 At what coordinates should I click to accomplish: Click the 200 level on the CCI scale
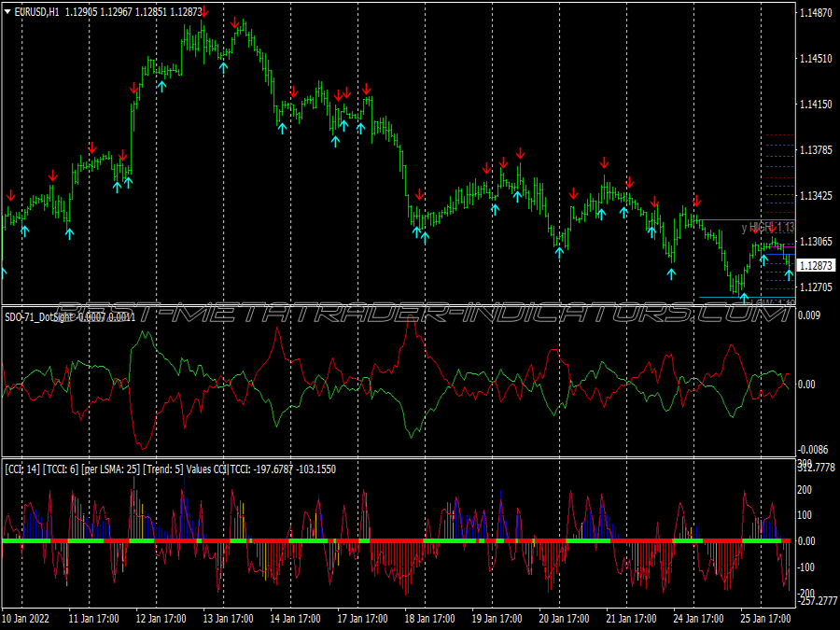click(805, 490)
